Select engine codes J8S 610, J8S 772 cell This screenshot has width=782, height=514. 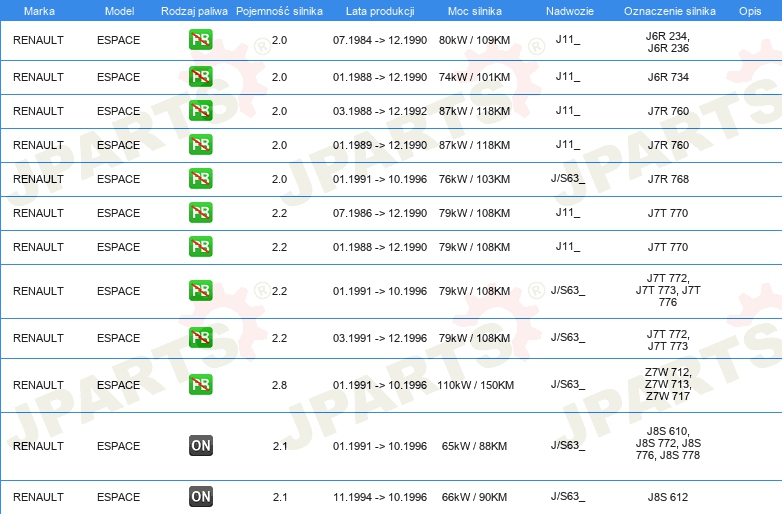tap(668, 443)
